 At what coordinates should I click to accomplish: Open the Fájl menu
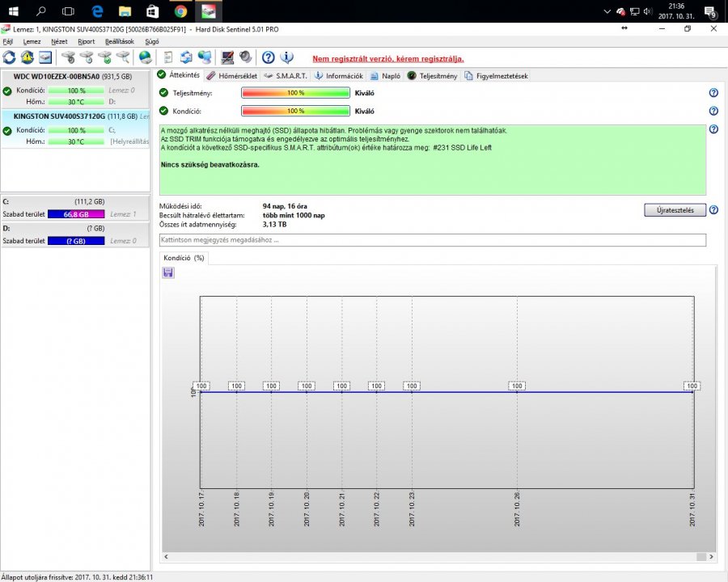[8, 41]
